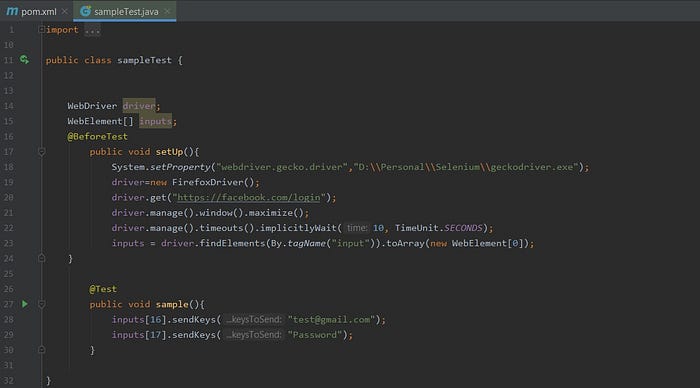Viewport: 700px width, 388px height.
Task: Click the folded import ellipsis
Action: click(92, 30)
